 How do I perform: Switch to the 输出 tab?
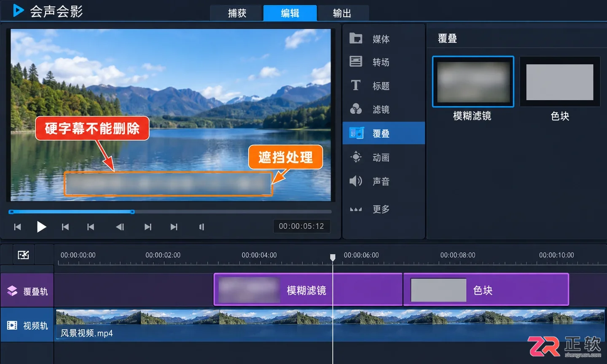(x=342, y=13)
